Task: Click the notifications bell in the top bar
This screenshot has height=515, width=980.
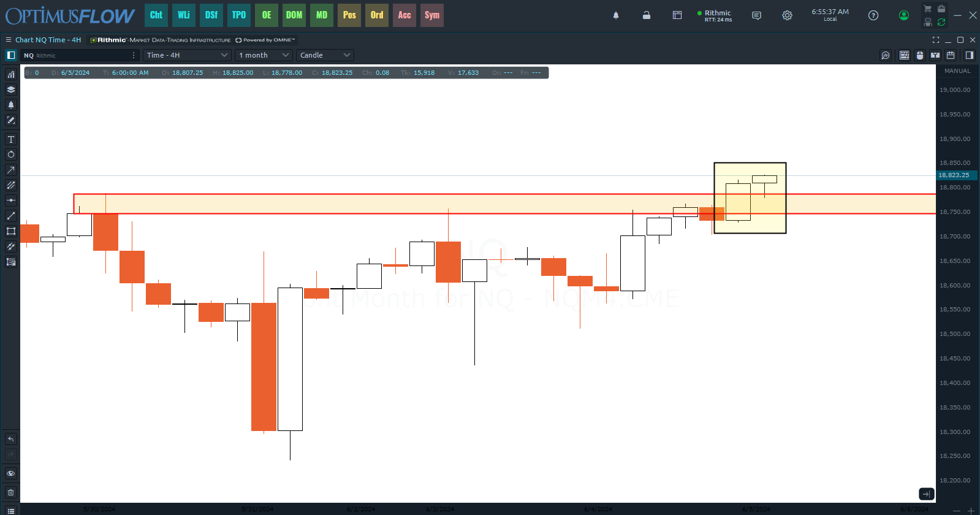Action: click(x=616, y=15)
